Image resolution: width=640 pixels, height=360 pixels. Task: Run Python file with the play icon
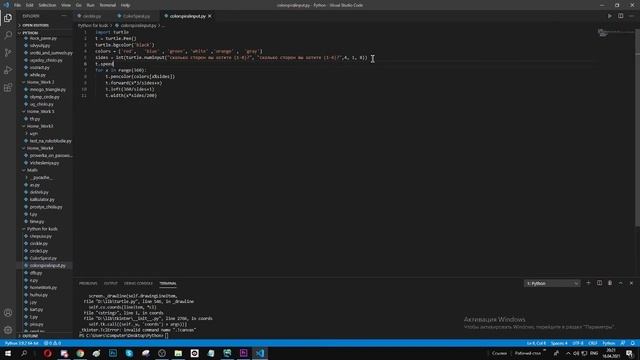point(610,16)
